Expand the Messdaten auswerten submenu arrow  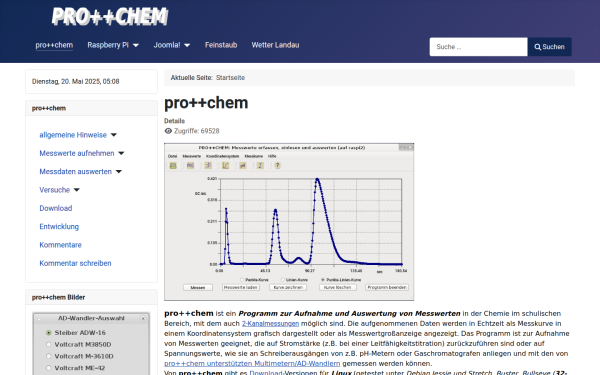pos(119,172)
